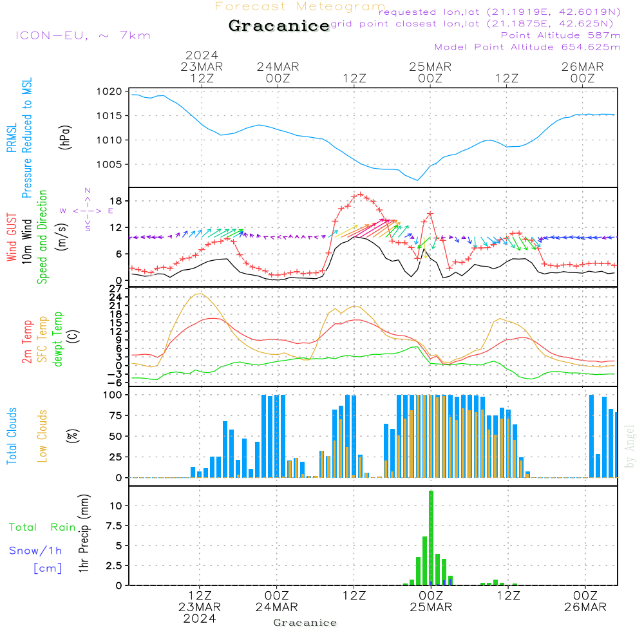644x644 pixels.
Task: Select the 1020 pressure axis value
Action: [109, 91]
